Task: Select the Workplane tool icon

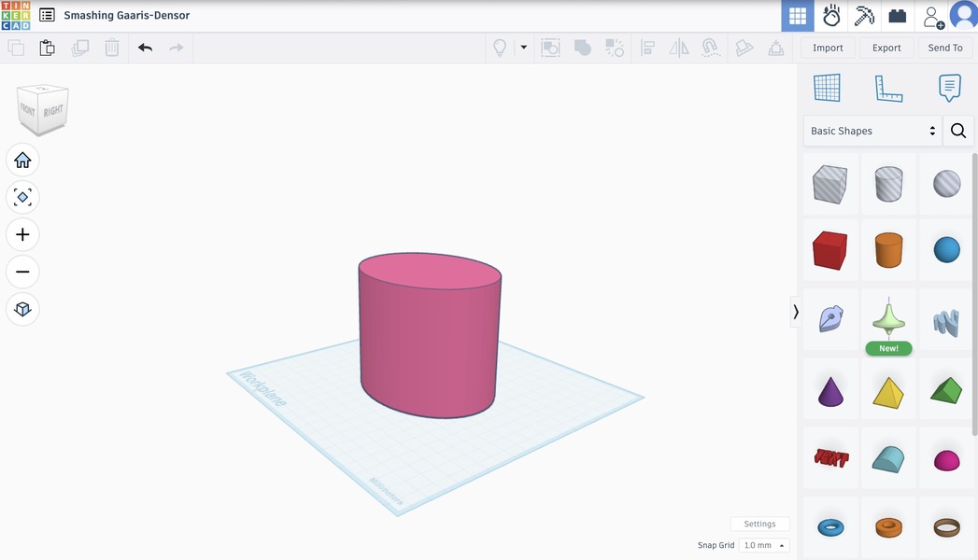Action: [827, 88]
